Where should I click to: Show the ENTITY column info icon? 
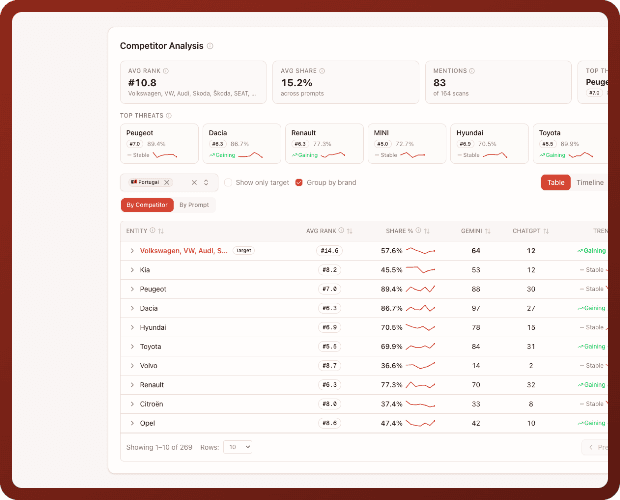153,230
